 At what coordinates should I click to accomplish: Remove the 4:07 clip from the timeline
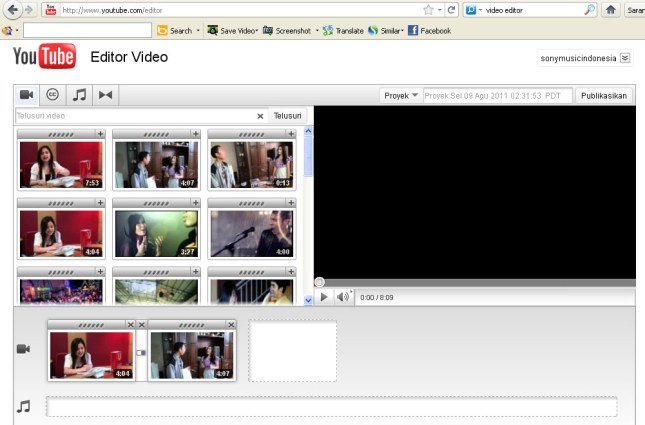[230, 325]
